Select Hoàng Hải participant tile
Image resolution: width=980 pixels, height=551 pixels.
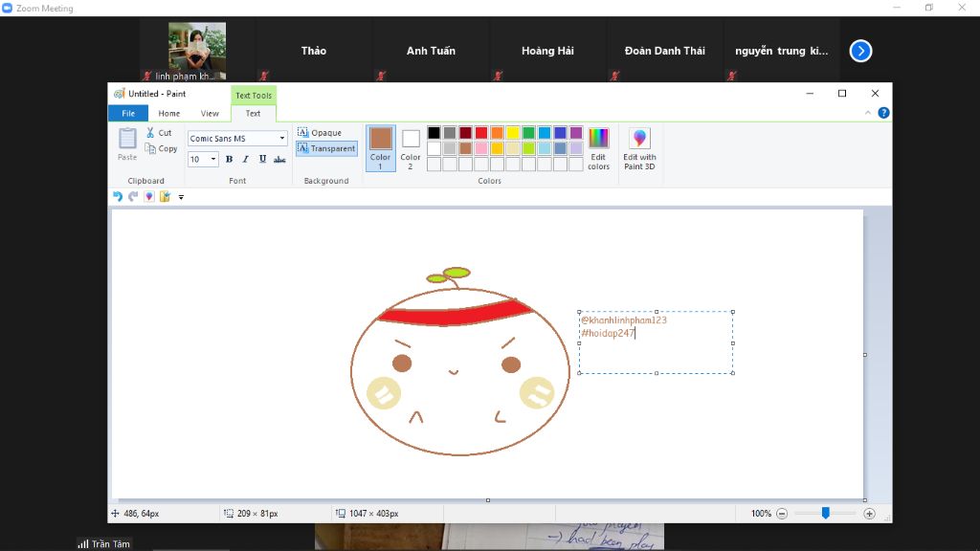547,51
